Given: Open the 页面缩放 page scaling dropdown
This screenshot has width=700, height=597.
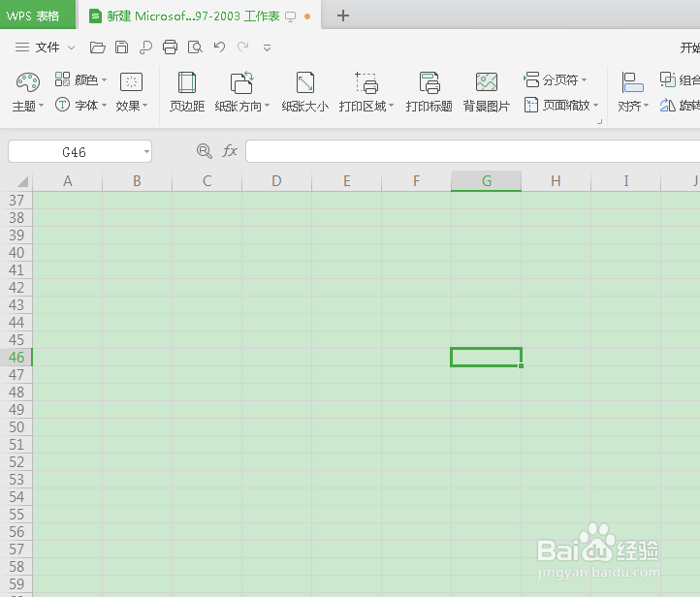Looking at the screenshot, I should pyautogui.click(x=560, y=106).
